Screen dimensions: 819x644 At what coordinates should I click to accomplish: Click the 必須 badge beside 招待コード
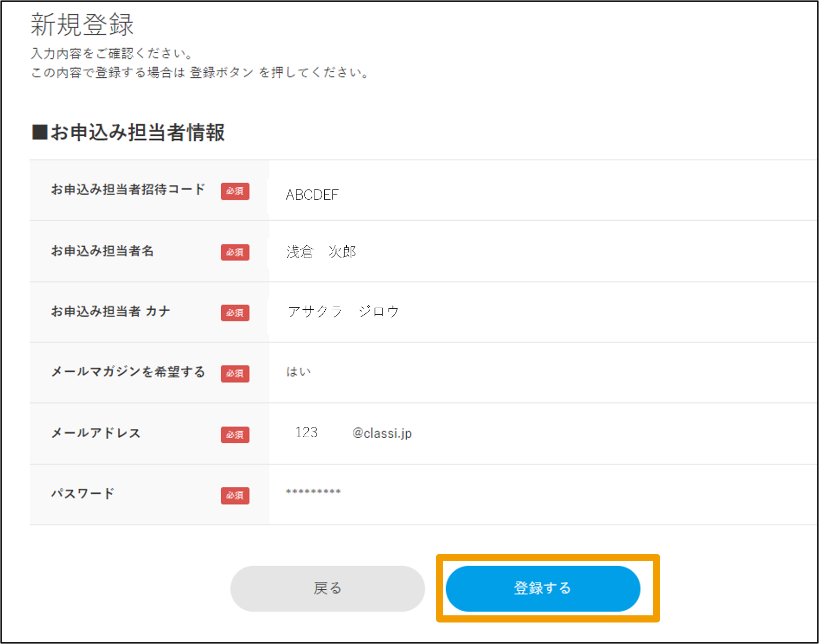(235, 191)
